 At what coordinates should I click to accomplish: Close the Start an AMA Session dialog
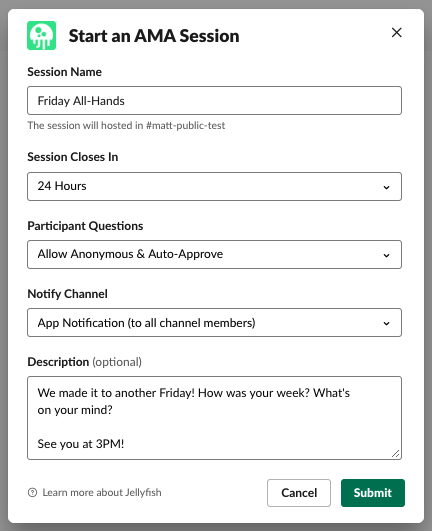(x=396, y=33)
